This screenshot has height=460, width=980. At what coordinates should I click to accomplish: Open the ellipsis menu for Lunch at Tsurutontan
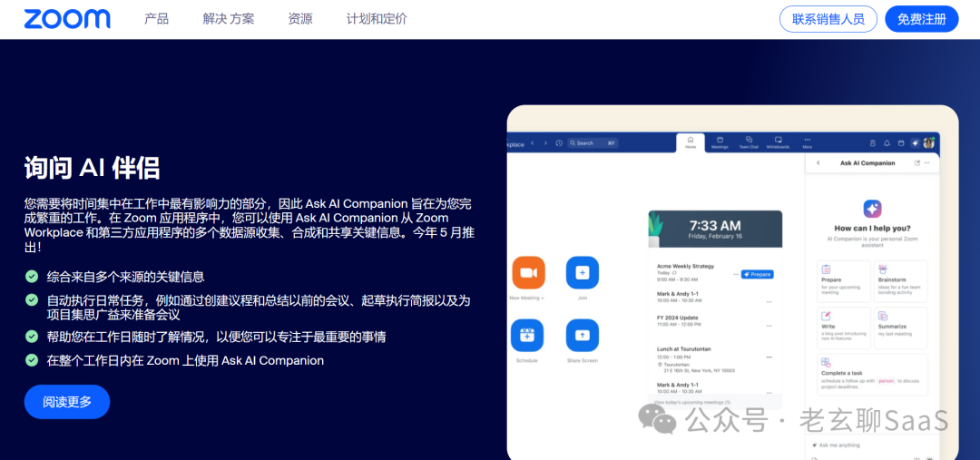click(769, 357)
